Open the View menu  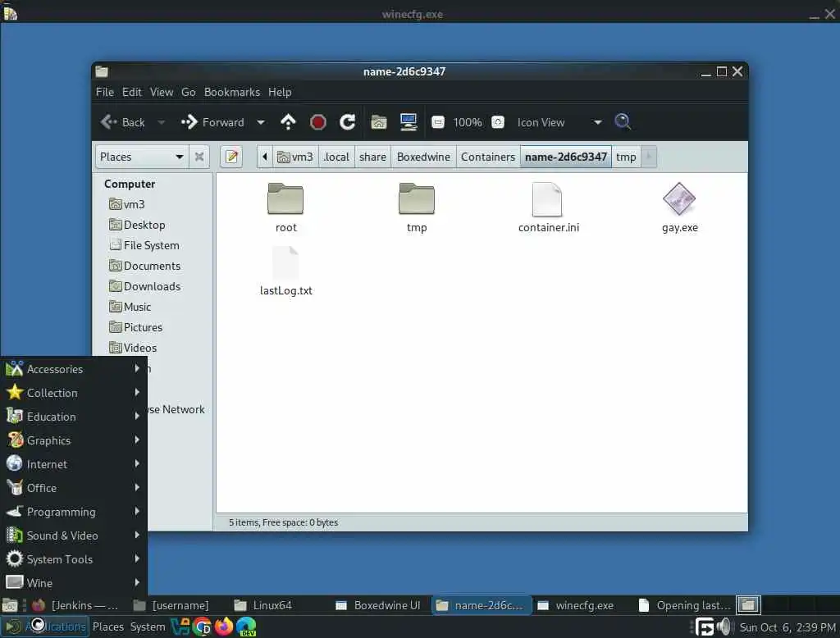[162, 92]
